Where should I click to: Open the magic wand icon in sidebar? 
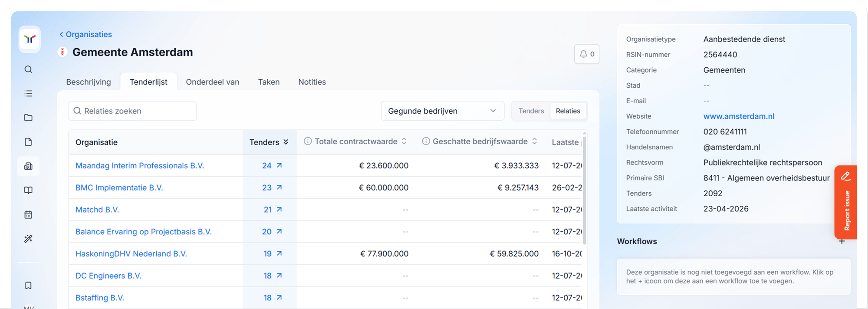28,239
